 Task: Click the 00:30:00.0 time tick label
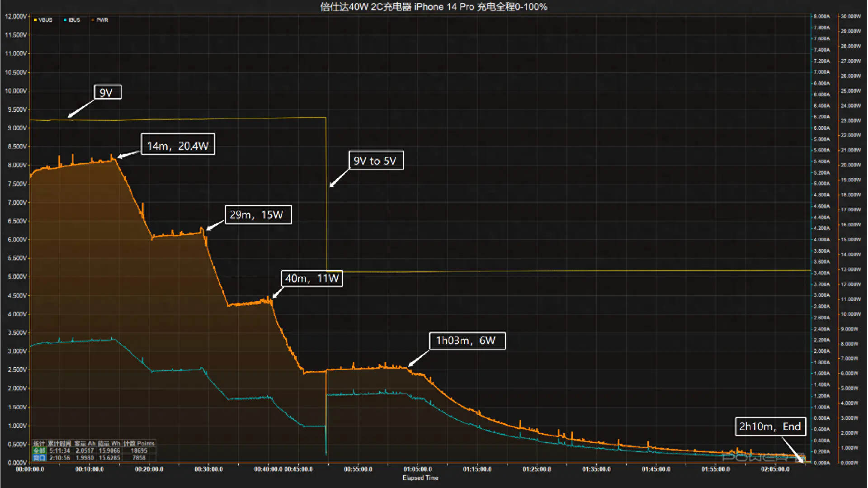[209, 469]
